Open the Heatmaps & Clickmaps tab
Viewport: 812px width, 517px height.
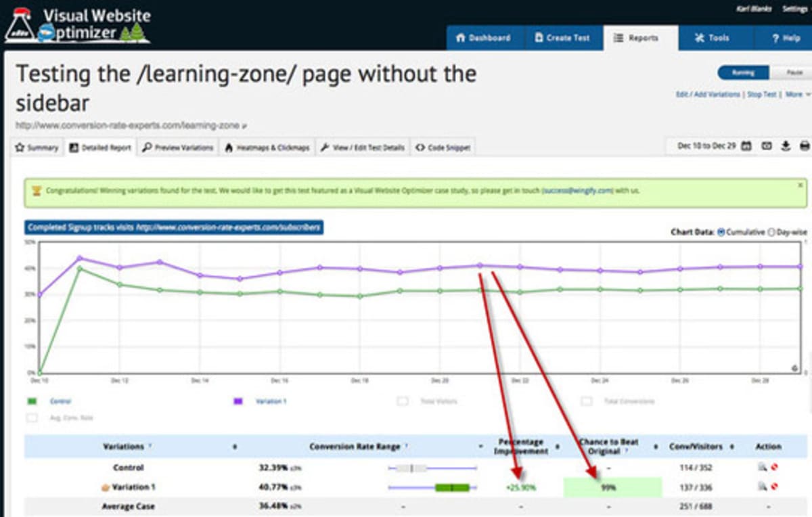pos(267,147)
